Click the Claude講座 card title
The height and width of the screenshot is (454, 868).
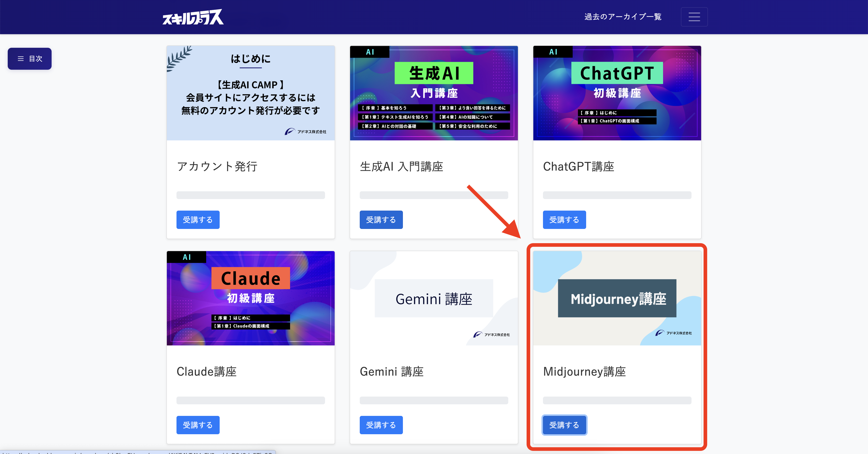coord(207,371)
